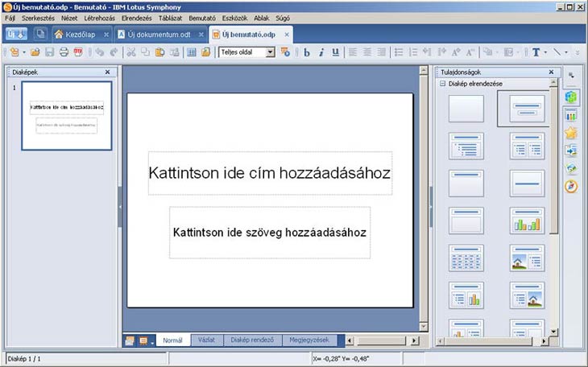Open the Táblázat menu
The height and width of the screenshot is (367, 588).
click(169, 18)
